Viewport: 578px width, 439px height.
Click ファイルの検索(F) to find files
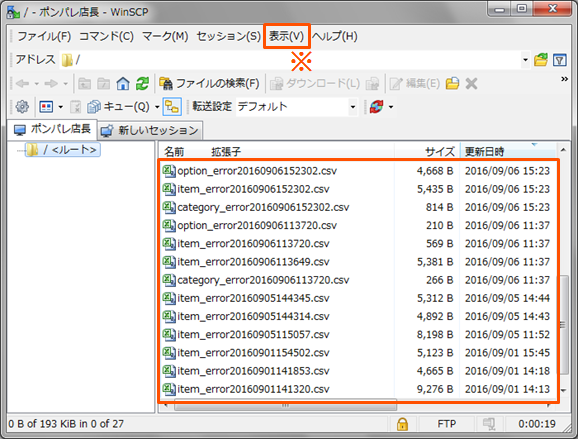[209, 84]
